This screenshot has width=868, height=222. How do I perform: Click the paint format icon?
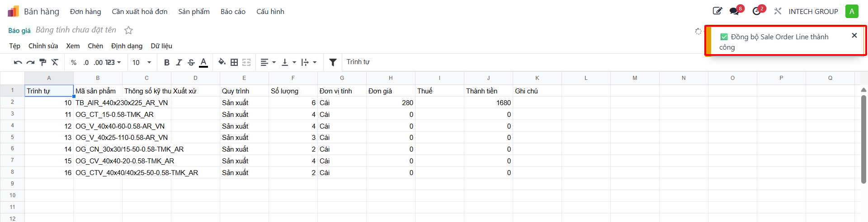tap(42, 62)
